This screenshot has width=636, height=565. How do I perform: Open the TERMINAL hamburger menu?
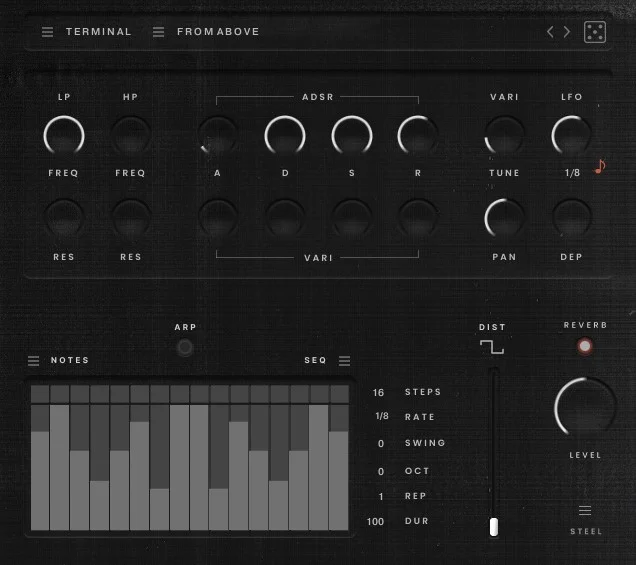click(x=47, y=32)
